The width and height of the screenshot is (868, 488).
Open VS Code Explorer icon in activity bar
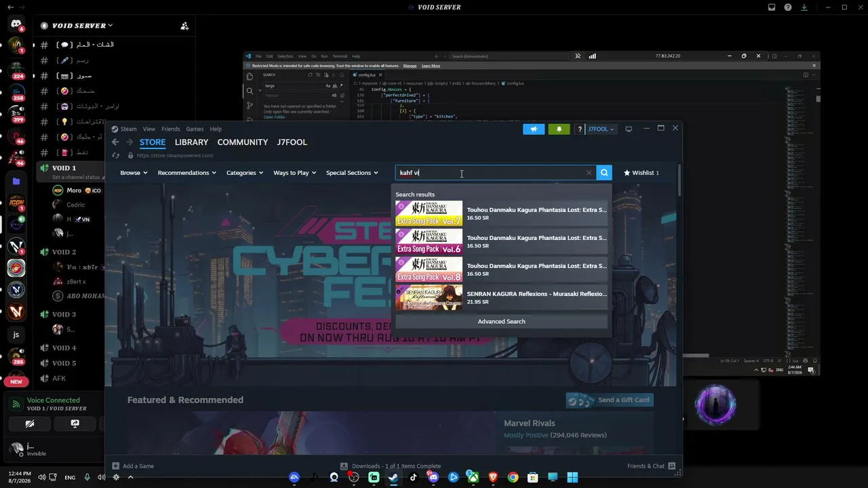[250, 77]
